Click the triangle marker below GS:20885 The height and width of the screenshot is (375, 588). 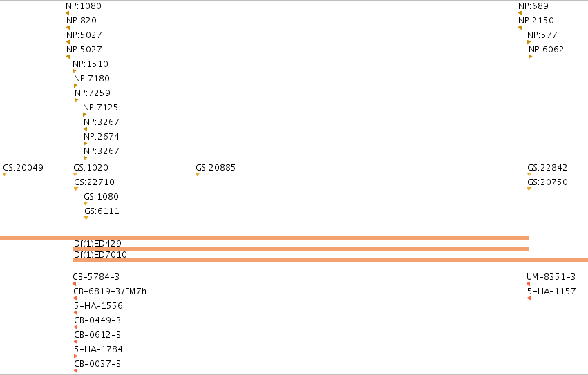pyautogui.click(x=198, y=174)
